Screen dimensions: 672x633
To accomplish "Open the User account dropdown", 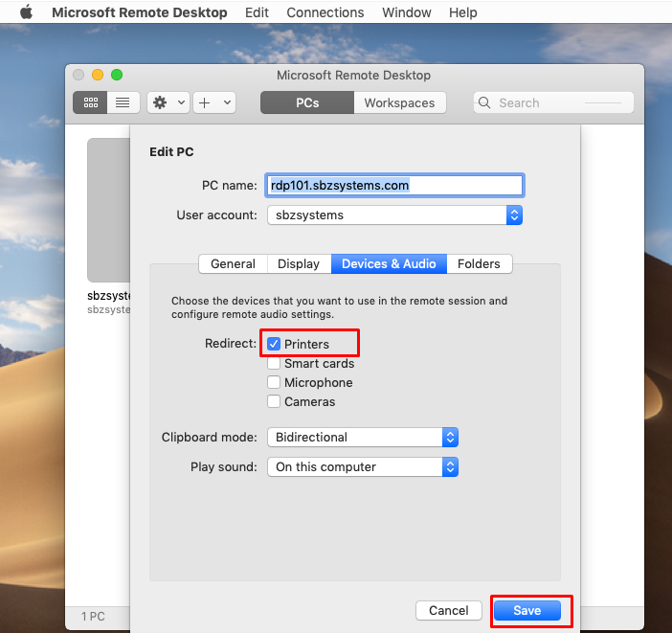I will click(x=394, y=215).
